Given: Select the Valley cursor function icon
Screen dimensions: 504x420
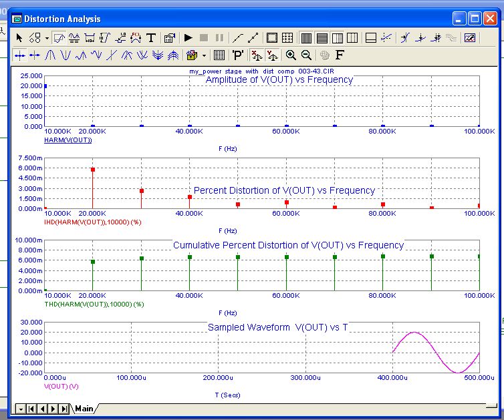Looking at the screenshot, I should 64,55.
